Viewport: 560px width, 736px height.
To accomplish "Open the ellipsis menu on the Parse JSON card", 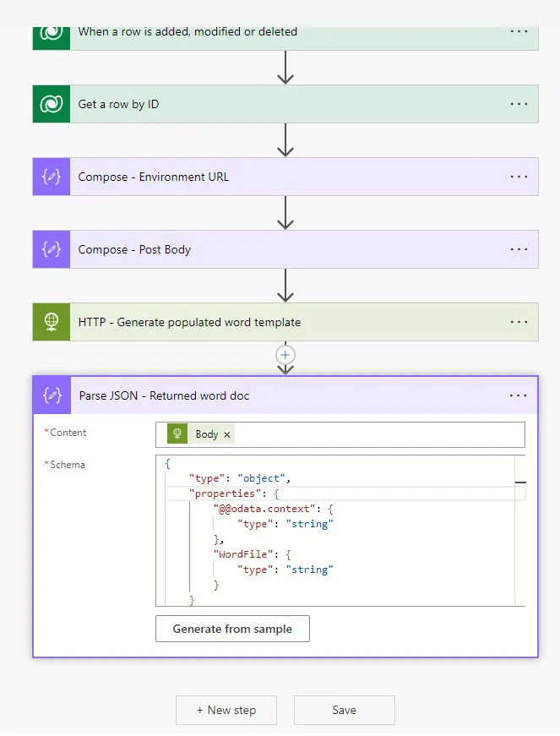I will [x=519, y=395].
